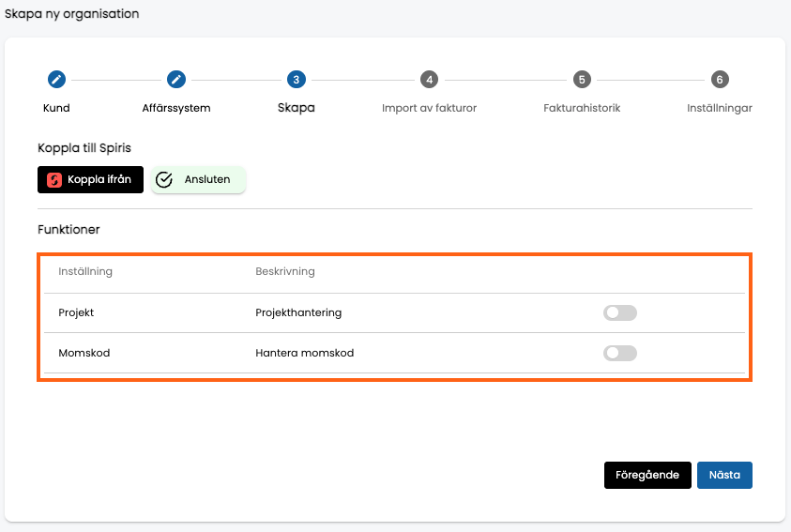This screenshot has width=791, height=532.
Task: Select the Projekthantering description text
Action: tap(298, 312)
